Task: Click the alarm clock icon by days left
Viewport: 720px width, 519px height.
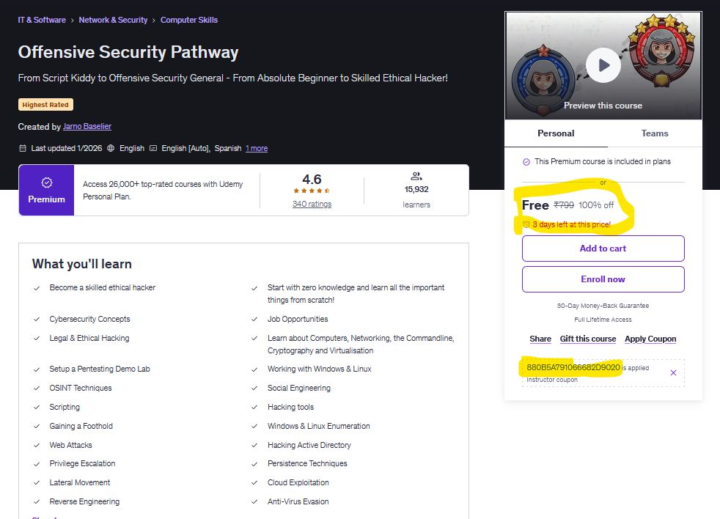Action: tap(526, 224)
